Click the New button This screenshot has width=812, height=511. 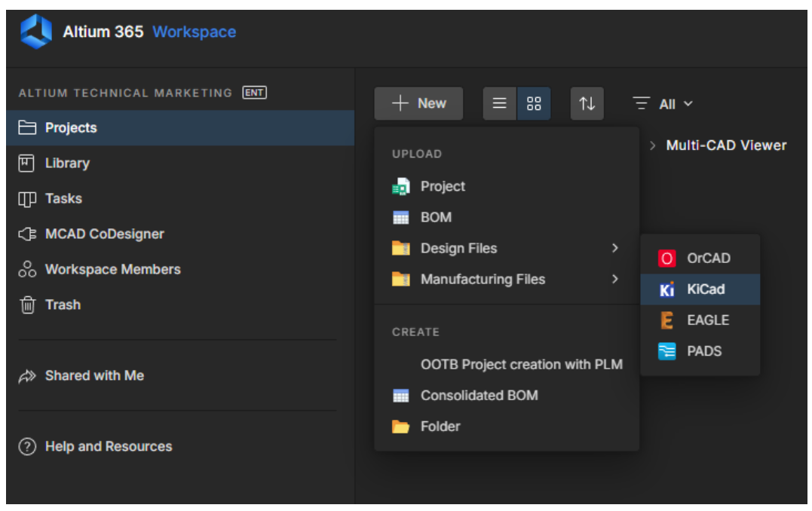(x=419, y=104)
